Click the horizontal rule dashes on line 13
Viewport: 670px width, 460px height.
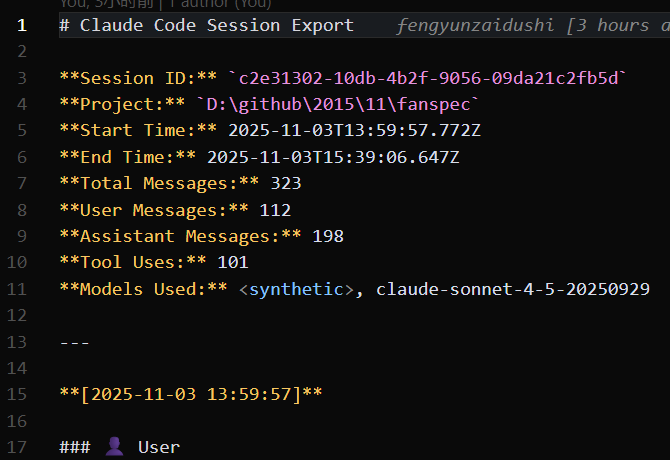click(x=75, y=342)
